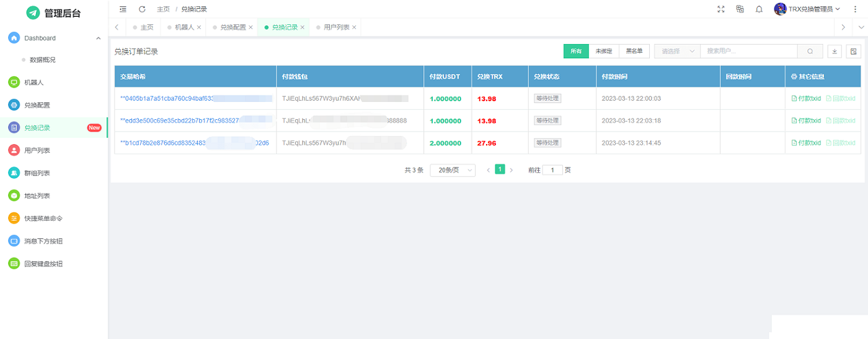Close the 机器人 tab

point(199,27)
